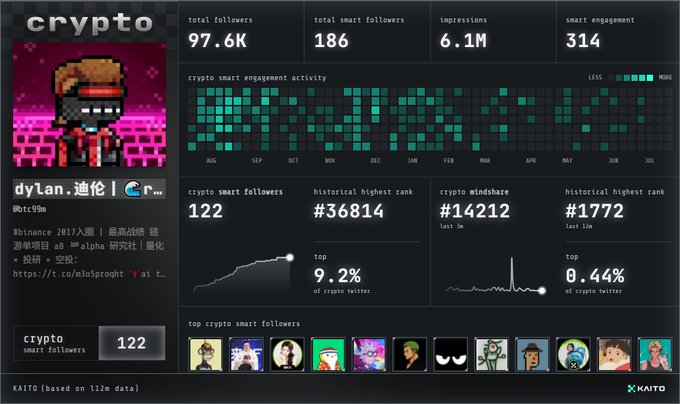Open the white eyes on black avatar
The image size is (680, 404).
tap(451, 355)
